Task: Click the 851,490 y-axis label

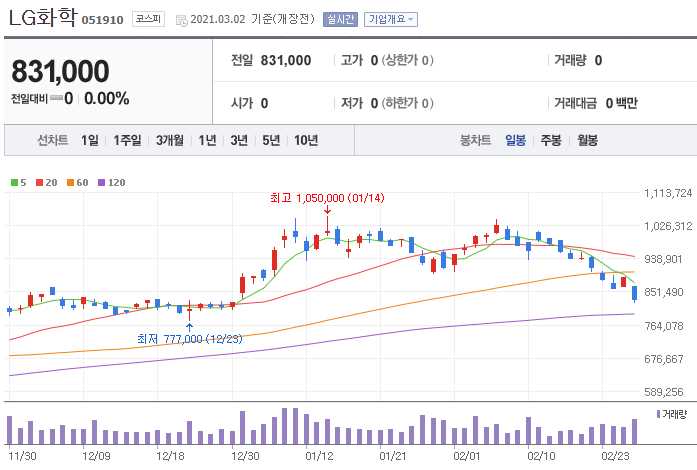Action: [664, 292]
